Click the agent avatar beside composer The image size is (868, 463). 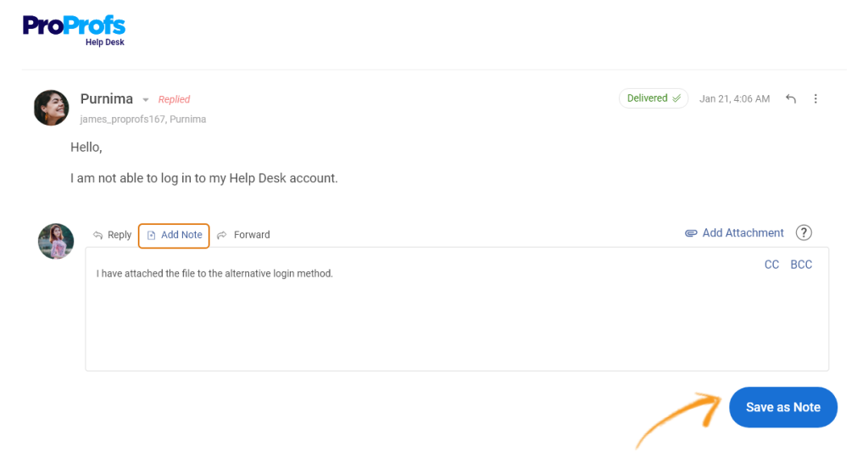56,242
